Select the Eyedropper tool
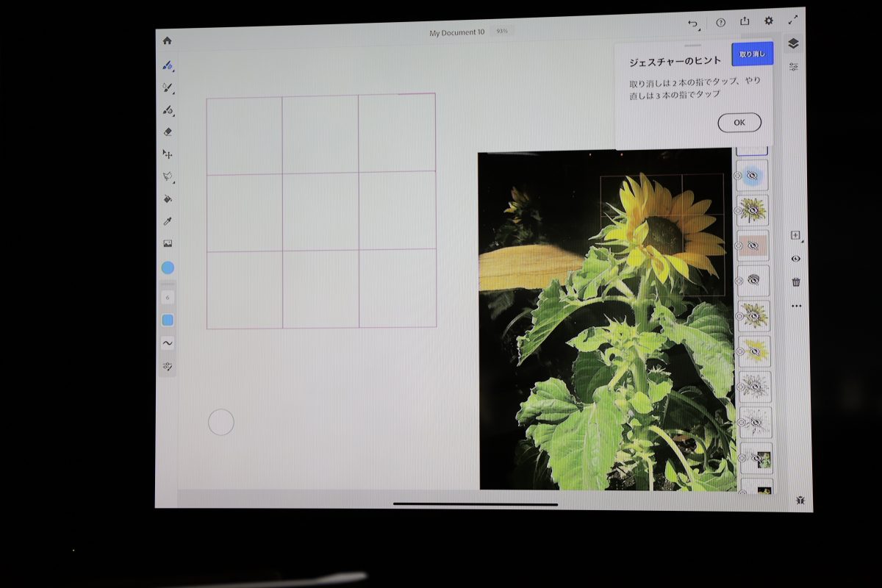The width and height of the screenshot is (882, 588). tap(168, 221)
